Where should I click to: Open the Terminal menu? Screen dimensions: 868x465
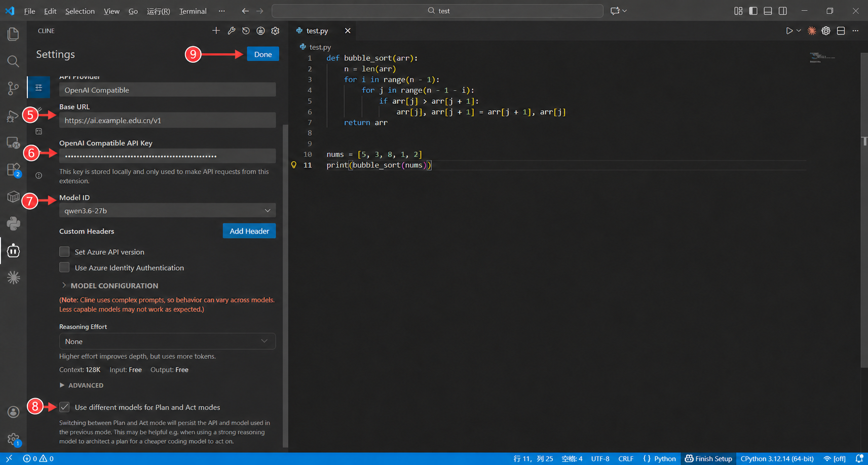tap(193, 11)
